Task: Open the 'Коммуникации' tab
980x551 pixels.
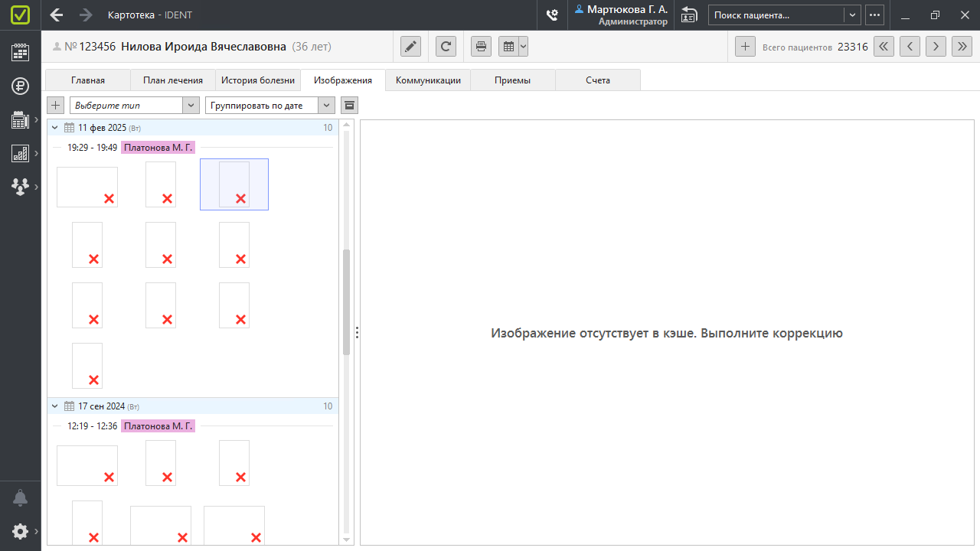Action: [x=428, y=80]
